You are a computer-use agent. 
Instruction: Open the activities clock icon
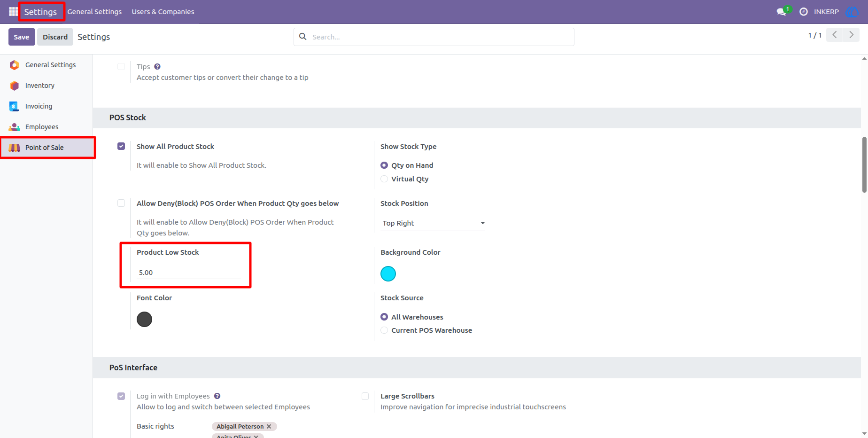(x=804, y=12)
